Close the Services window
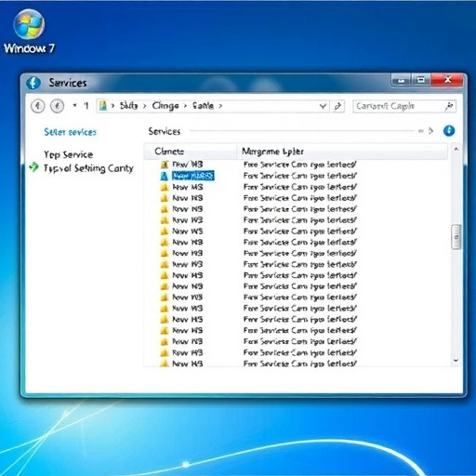Image resolution: width=476 pixels, height=476 pixels. [x=447, y=80]
